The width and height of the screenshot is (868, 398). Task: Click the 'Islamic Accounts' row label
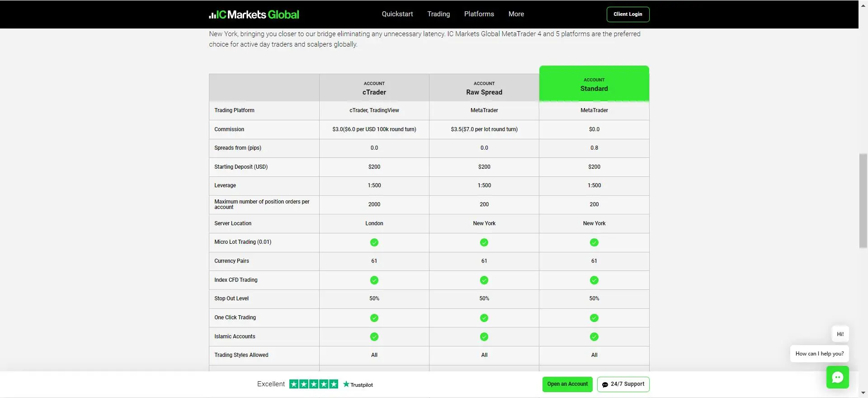coord(235,336)
